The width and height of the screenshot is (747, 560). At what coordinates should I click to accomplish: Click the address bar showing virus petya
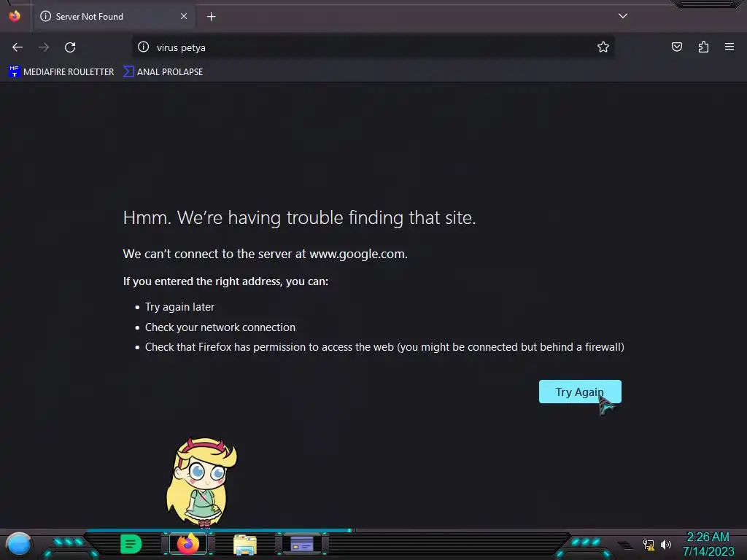pos(371,47)
